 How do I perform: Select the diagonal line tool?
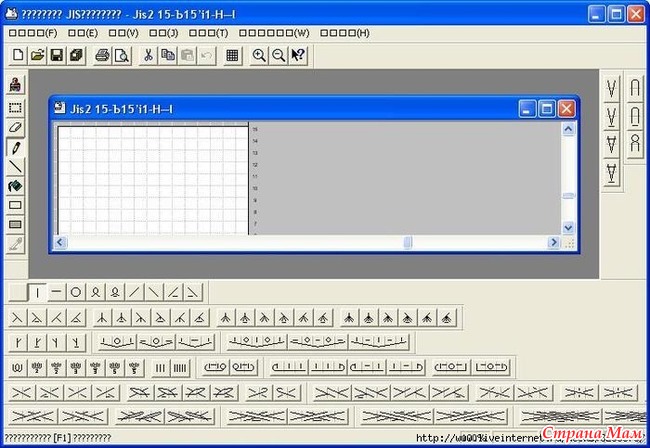tap(15, 167)
